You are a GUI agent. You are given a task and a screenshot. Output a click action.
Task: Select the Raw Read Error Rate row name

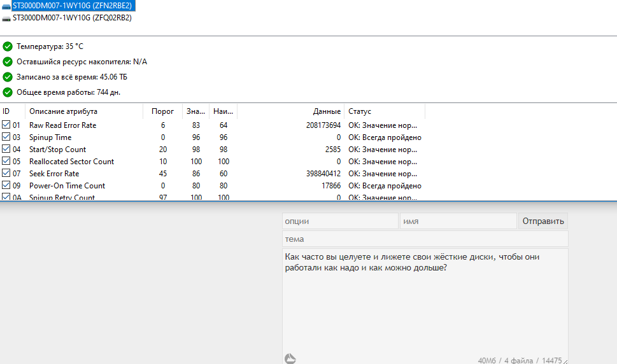coord(62,125)
